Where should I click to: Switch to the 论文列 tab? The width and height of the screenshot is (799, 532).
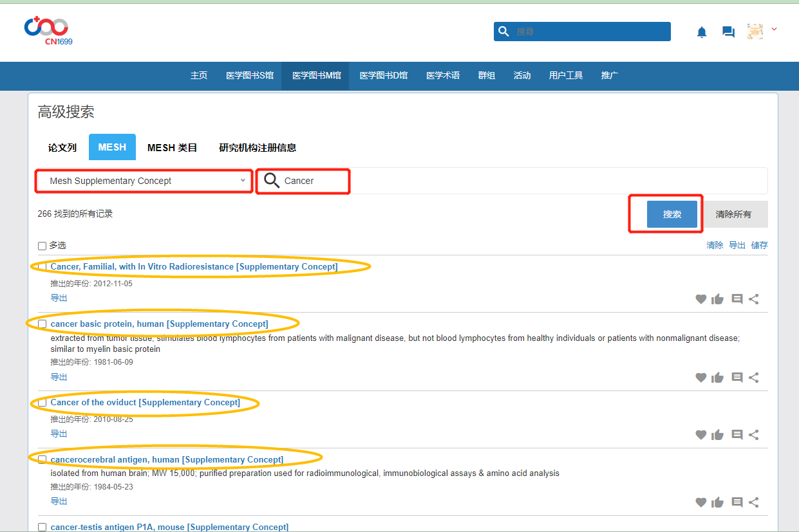[x=62, y=147]
